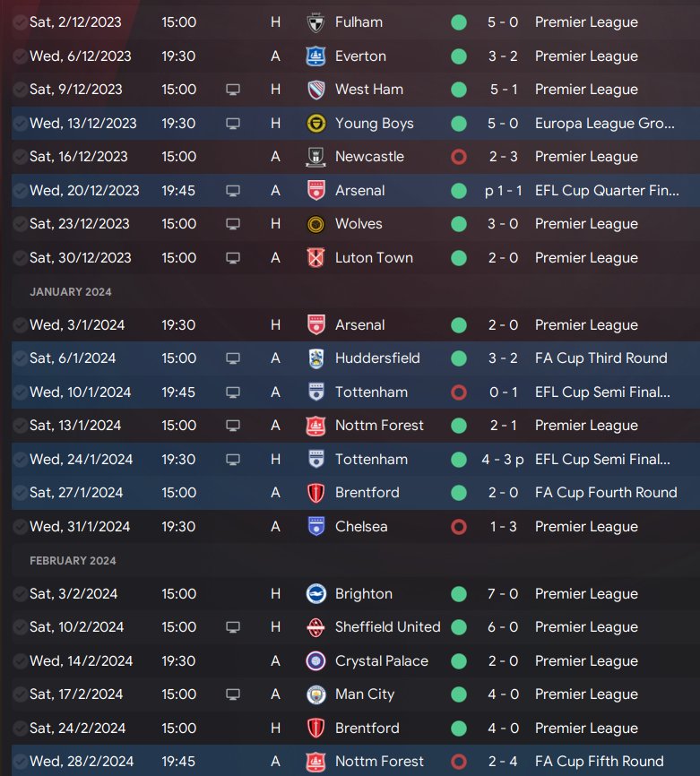Click the Wolves club crest icon

(x=315, y=224)
